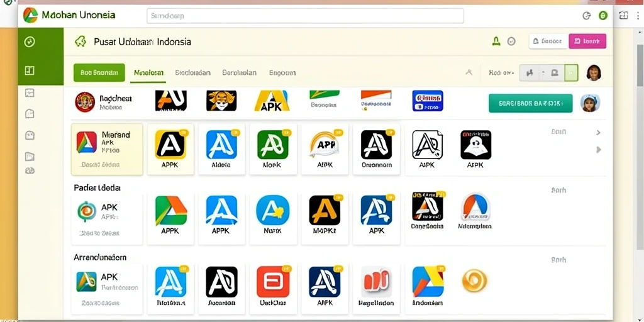
Task: Click the user avatar beside view toggles
Action: tap(594, 73)
